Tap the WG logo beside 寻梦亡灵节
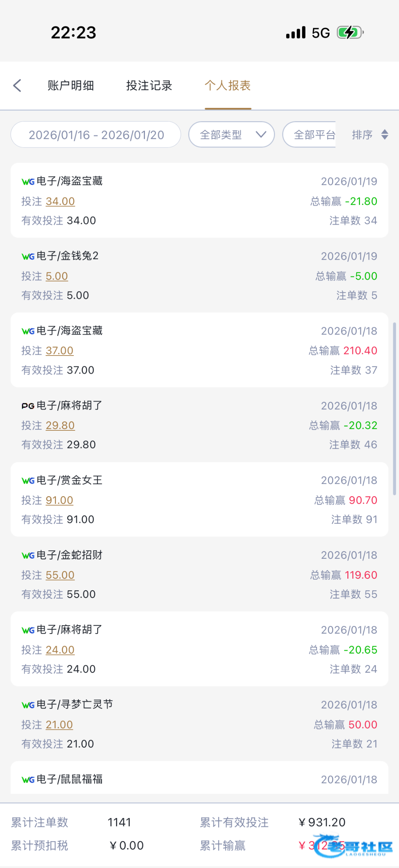This screenshot has width=399, height=868. point(28,705)
